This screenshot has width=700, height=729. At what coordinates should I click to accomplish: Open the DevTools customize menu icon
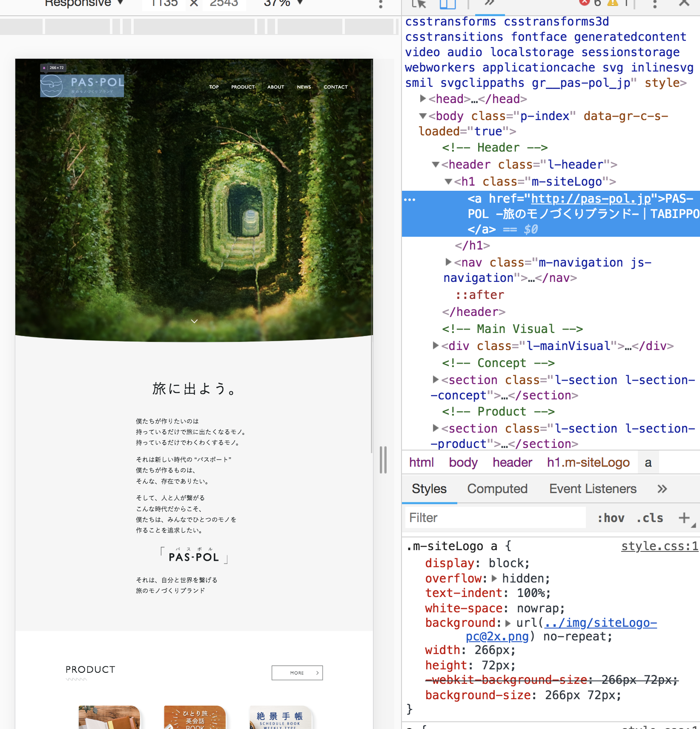[x=654, y=4]
